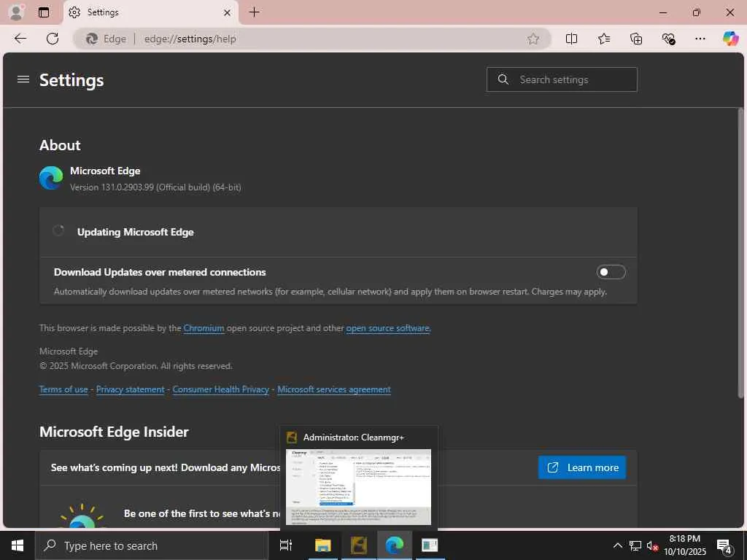Open split screen view
Viewport: 747px width, 560px height.
click(571, 39)
